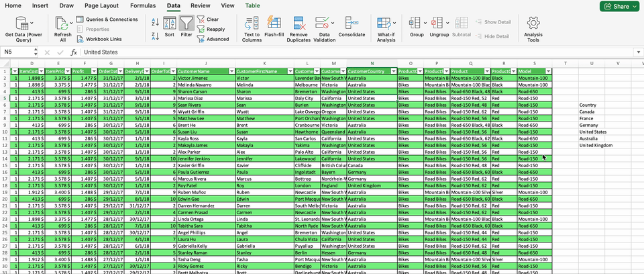Open the CustomerCountry column filter dropdown
The image size is (644, 274).
[x=392, y=71]
